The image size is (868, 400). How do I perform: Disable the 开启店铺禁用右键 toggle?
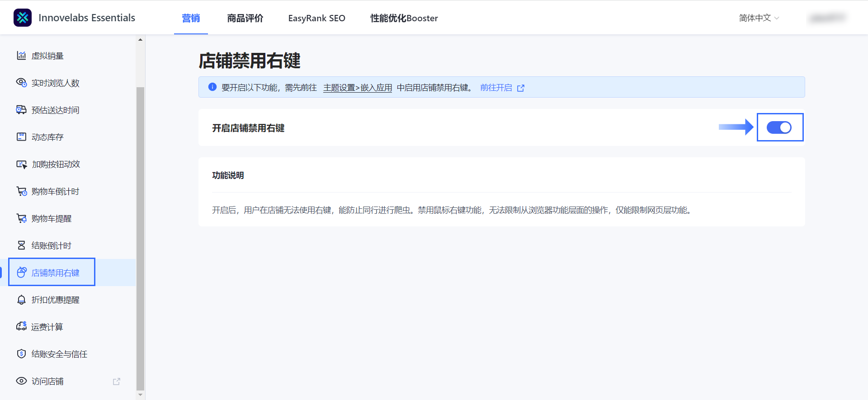[779, 127]
